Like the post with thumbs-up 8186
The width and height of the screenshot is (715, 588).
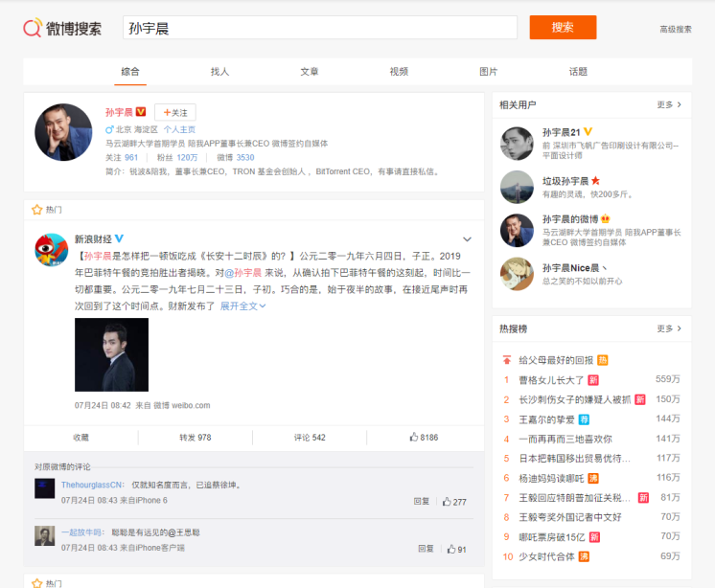pos(424,438)
